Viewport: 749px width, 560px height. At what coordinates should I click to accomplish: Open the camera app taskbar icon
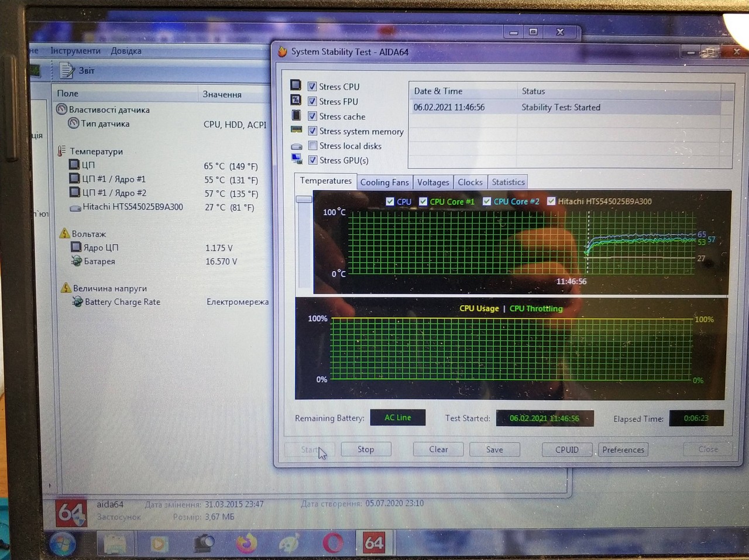(204, 544)
